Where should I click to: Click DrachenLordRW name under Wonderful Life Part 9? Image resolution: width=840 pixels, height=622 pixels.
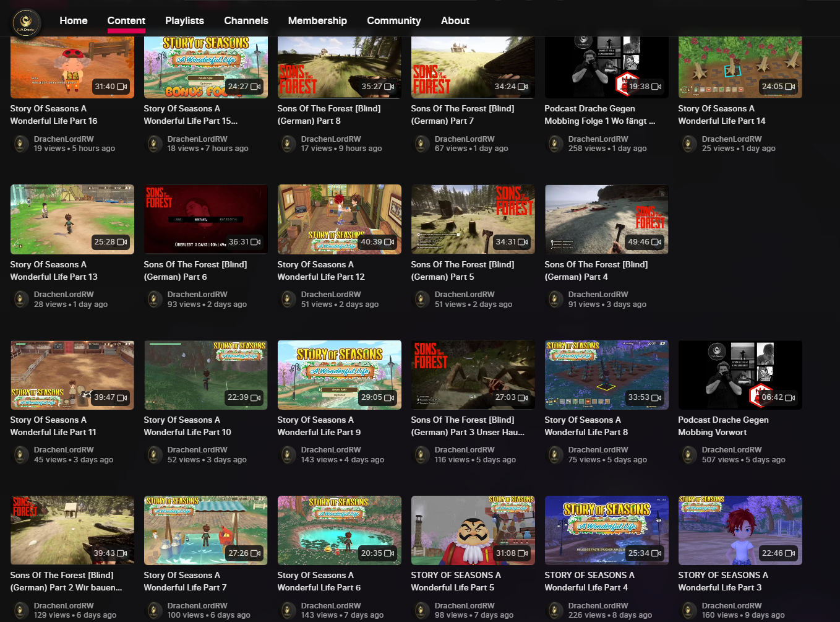coord(331,450)
